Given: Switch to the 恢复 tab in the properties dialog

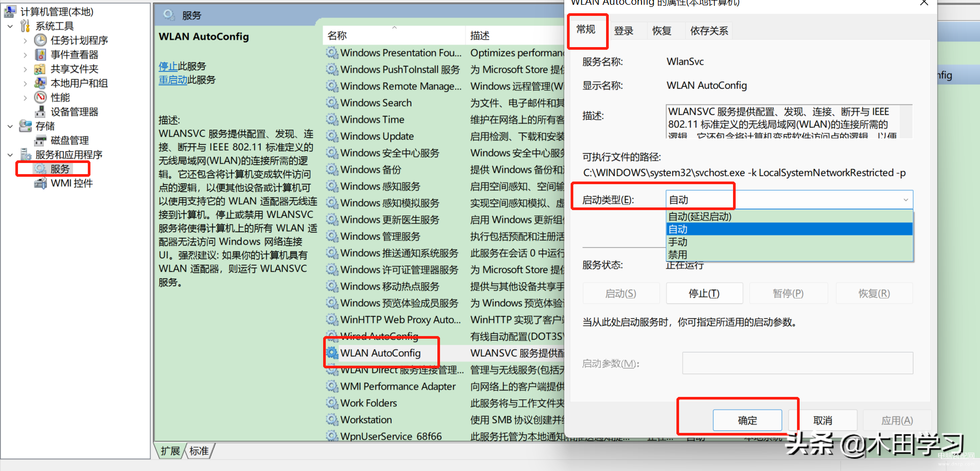Looking at the screenshot, I should pos(662,31).
